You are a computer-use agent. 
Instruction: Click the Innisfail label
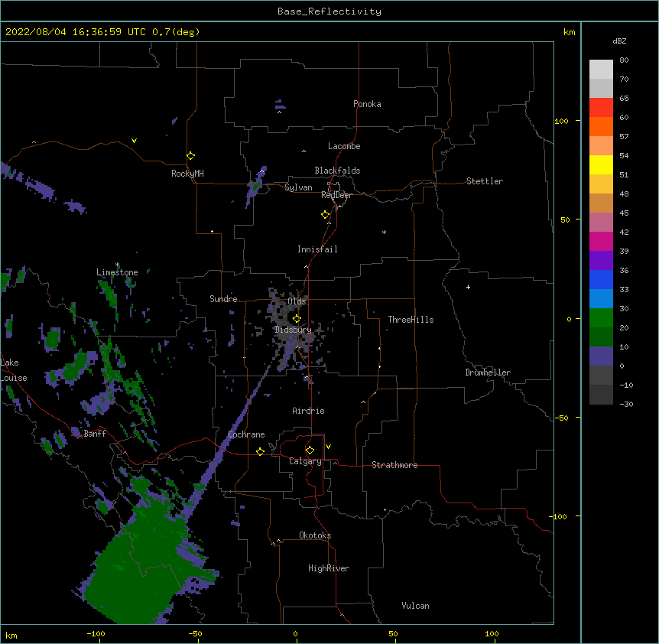coord(317,249)
